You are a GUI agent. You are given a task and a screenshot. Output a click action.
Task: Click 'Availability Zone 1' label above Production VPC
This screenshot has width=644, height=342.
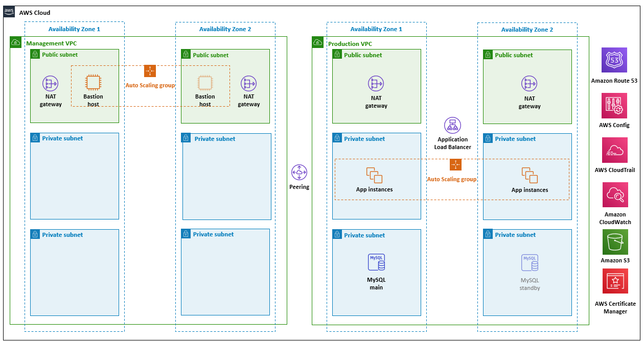coord(376,29)
